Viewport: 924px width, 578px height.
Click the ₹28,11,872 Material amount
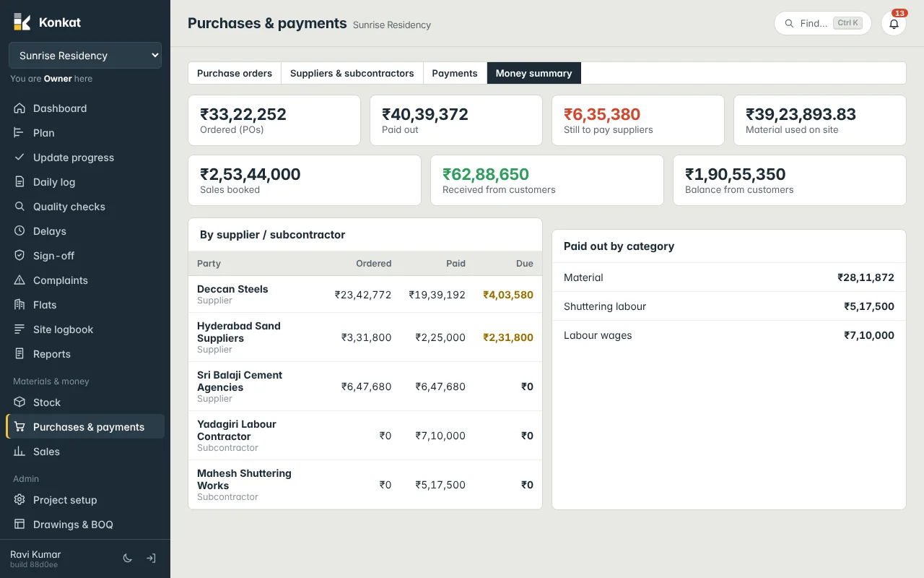pos(866,277)
